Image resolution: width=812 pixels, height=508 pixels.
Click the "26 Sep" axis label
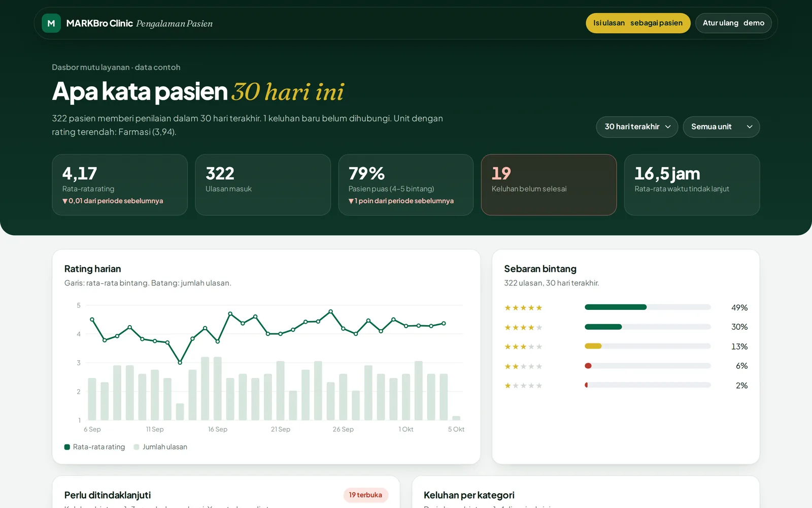[x=343, y=430]
